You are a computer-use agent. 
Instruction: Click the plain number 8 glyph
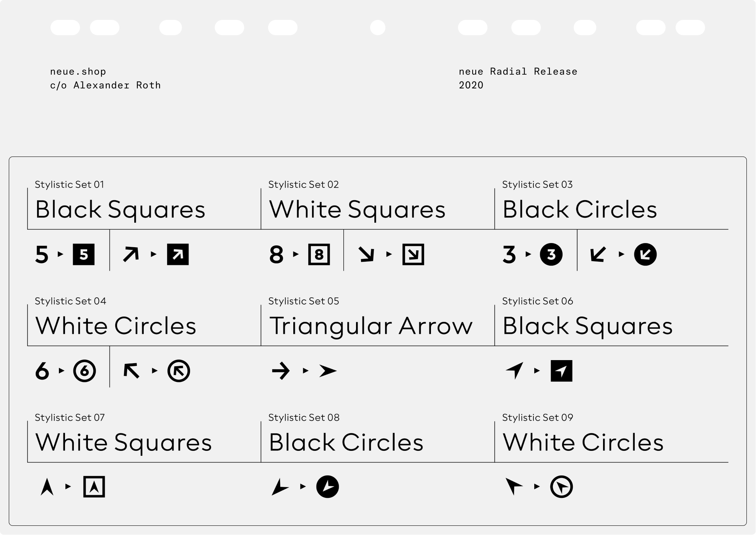tap(276, 254)
